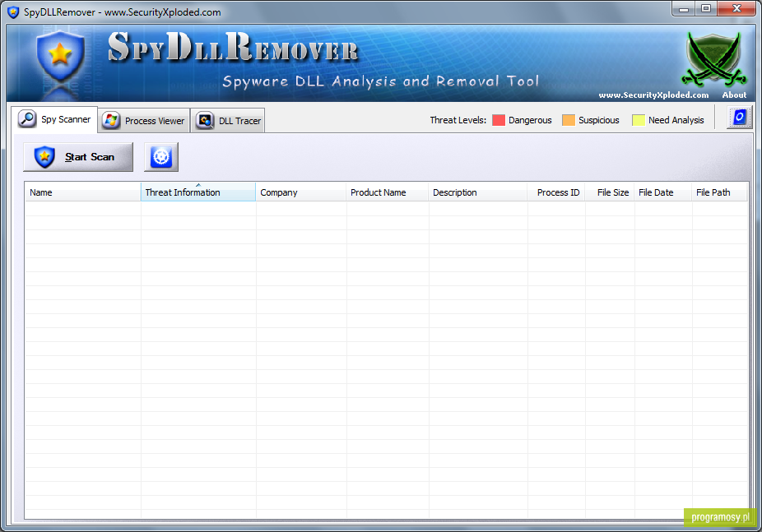The image size is (762, 532).
Task: Switch to the Process Viewer tab
Action: click(x=144, y=121)
